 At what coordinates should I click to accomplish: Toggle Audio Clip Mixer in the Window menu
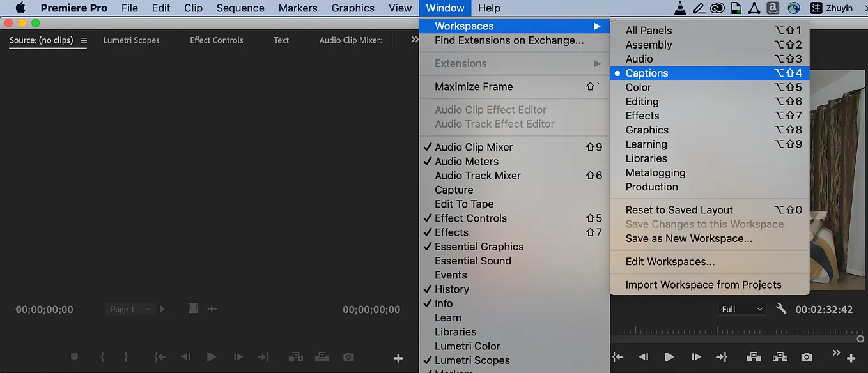click(515, 147)
